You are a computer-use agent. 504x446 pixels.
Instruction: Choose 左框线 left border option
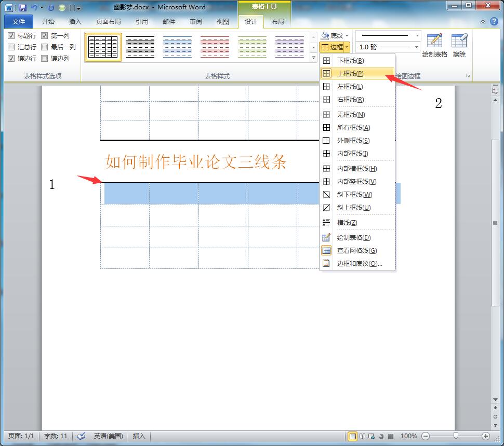[x=357, y=87]
